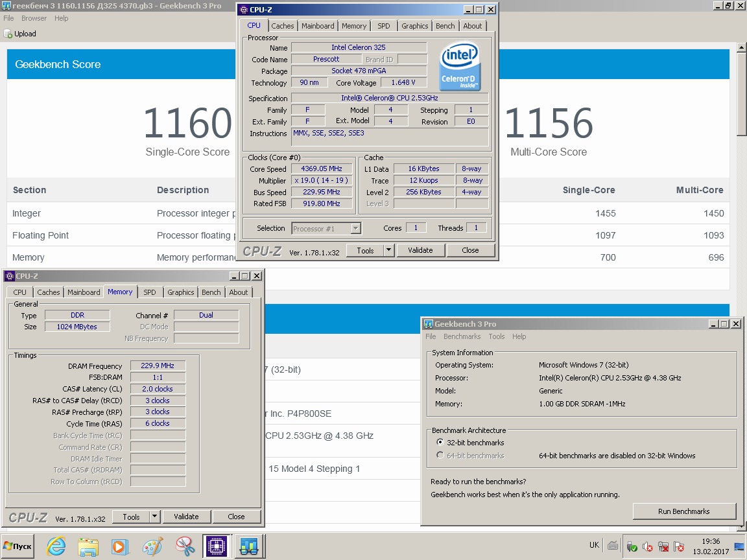Switch to Bench tab in memory CPU-Z

[211, 292]
